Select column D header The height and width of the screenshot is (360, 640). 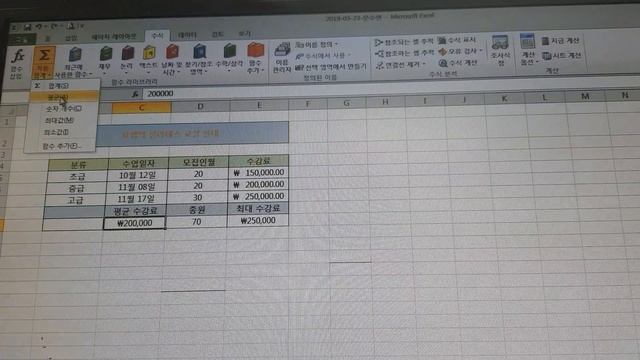200,107
